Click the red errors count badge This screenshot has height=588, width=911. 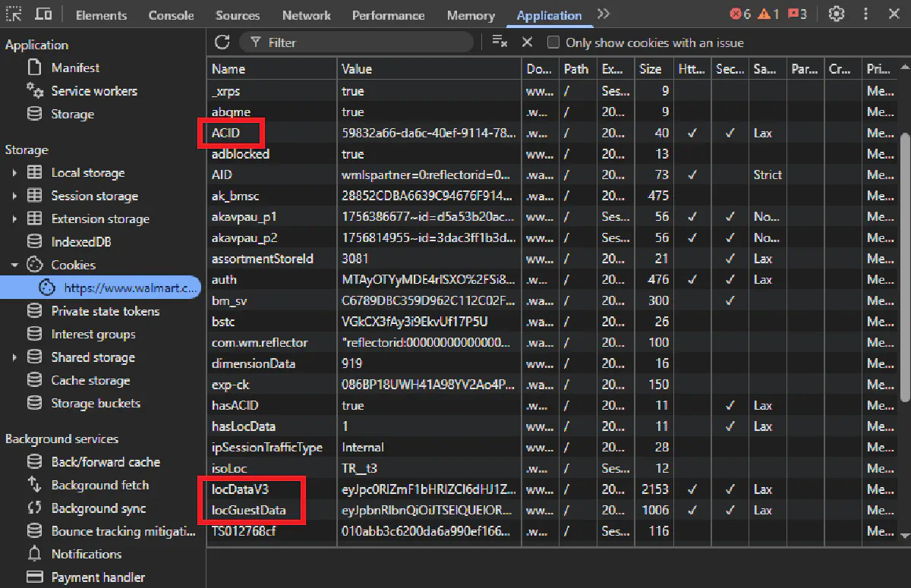point(739,14)
